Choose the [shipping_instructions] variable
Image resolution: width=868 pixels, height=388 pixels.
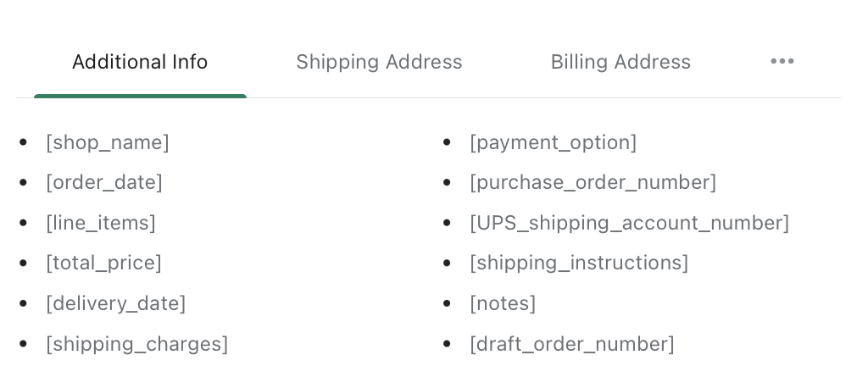click(x=579, y=263)
